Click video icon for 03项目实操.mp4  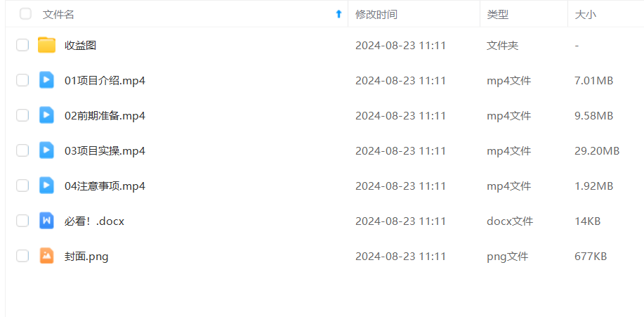[46, 150]
